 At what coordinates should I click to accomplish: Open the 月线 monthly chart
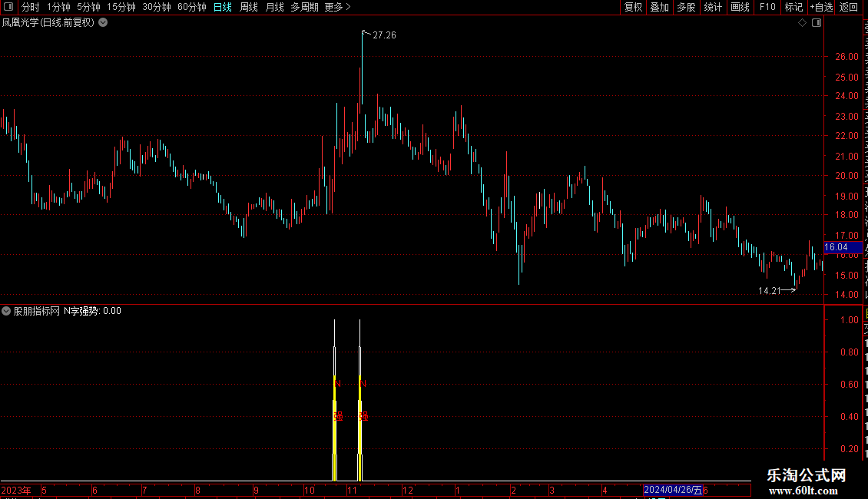pos(274,7)
